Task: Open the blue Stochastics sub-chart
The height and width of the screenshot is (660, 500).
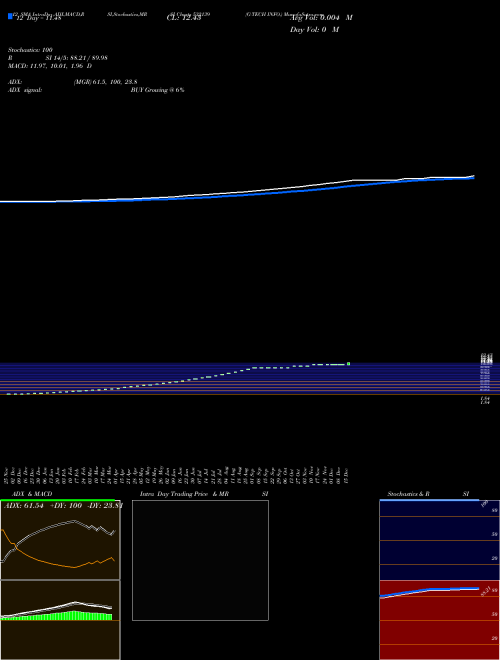Action: pos(439,540)
